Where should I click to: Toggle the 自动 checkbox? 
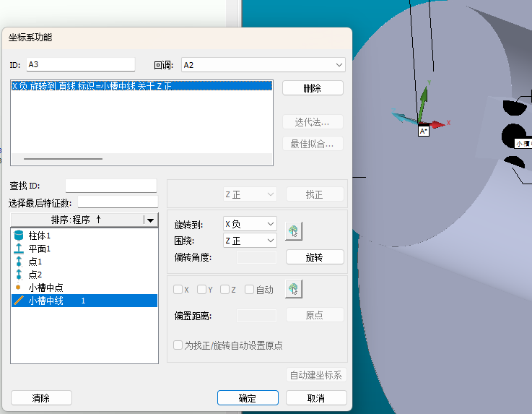(x=249, y=289)
